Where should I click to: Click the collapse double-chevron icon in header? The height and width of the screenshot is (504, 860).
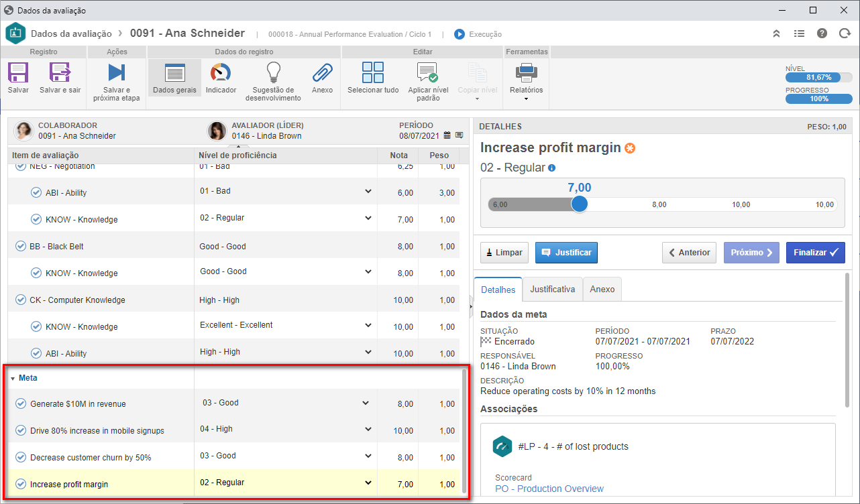pos(776,34)
